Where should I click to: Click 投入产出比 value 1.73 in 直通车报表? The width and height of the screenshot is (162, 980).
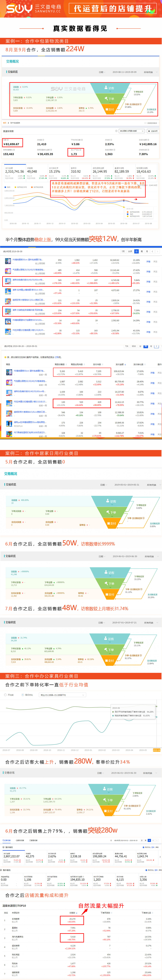[74, 154]
